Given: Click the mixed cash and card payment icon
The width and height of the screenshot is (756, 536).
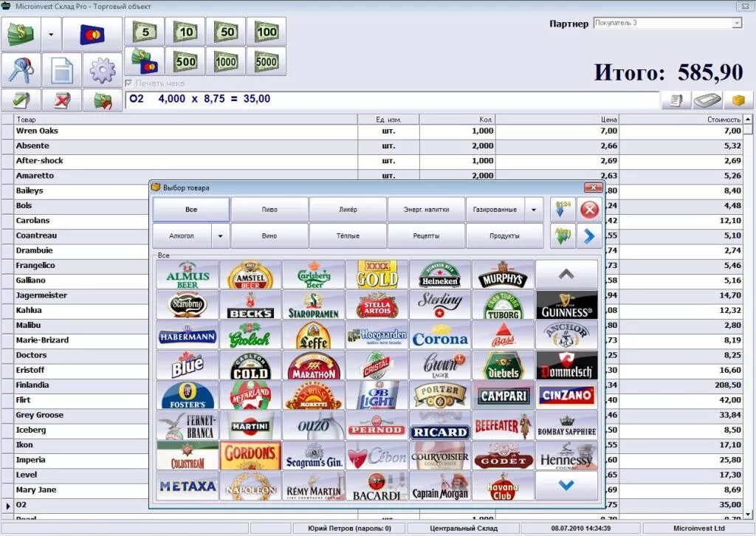Looking at the screenshot, I should point(145,61).
